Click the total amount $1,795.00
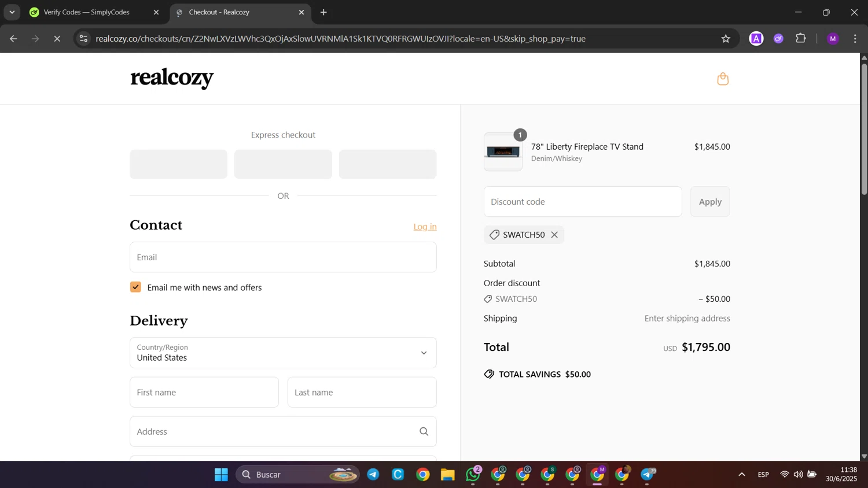Screen dimensions: 868x488 coord(706,347)
